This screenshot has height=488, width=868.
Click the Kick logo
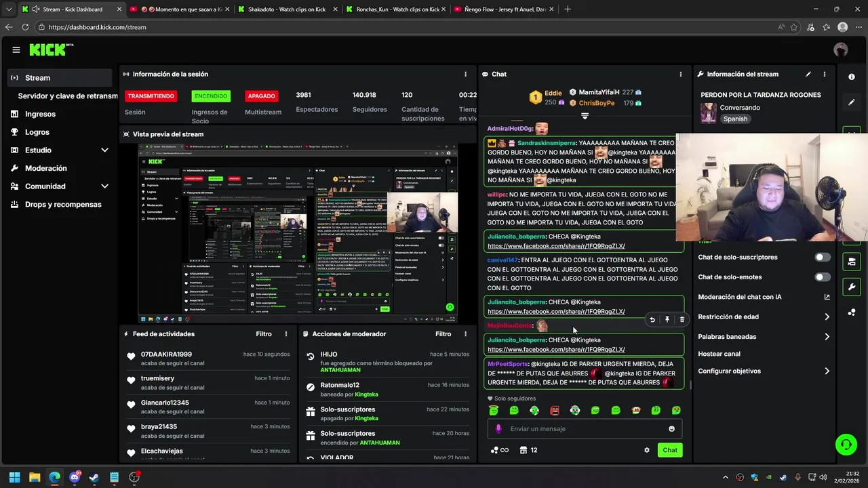pyautogui.click(x=51, y=49)
